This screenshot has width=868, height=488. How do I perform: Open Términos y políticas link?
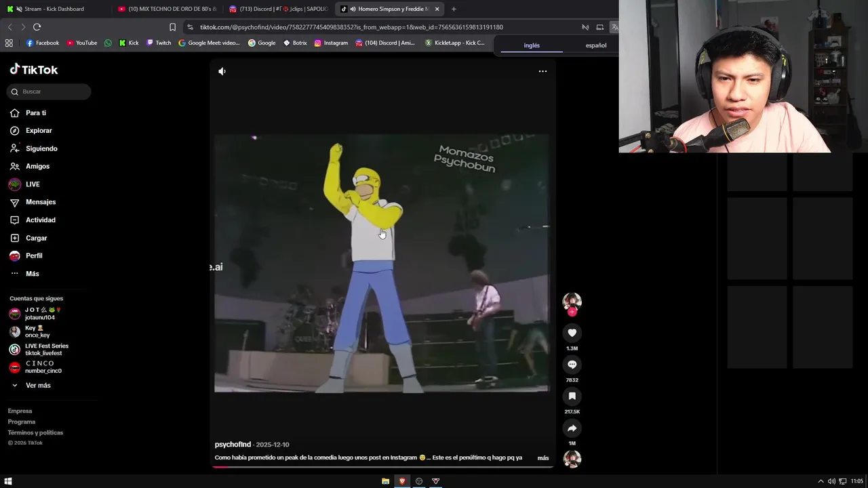coord(35,432)
